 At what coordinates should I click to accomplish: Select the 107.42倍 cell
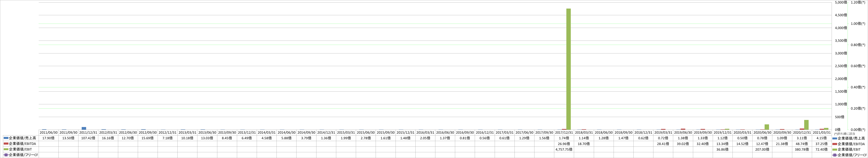88,138
